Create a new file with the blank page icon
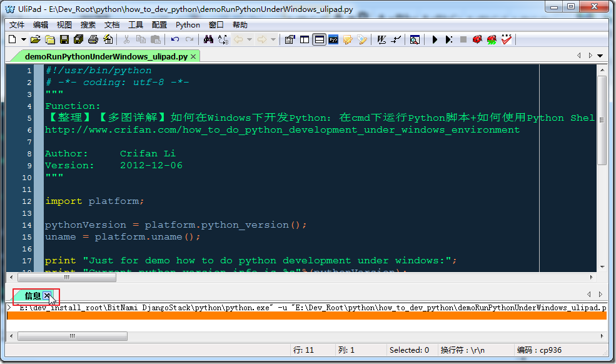The width and height of the screenshot is (616, 364). tap(12, 39)
